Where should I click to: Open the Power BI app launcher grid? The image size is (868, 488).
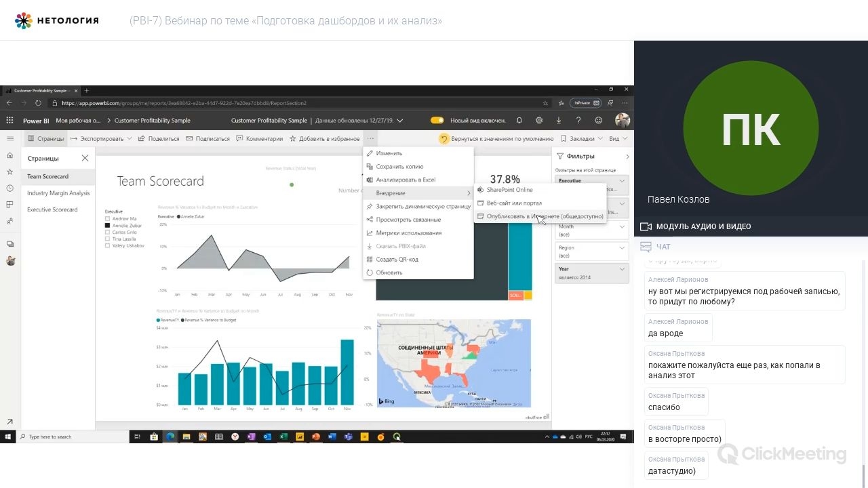pyautogui.click(x=9, y=120)
